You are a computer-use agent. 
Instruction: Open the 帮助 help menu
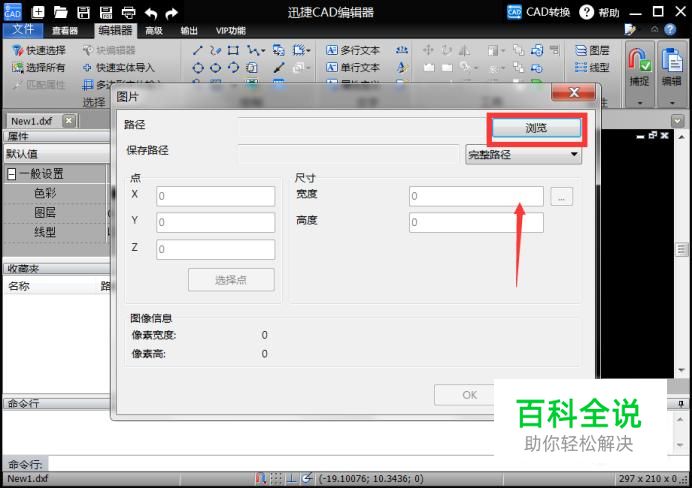600,12
